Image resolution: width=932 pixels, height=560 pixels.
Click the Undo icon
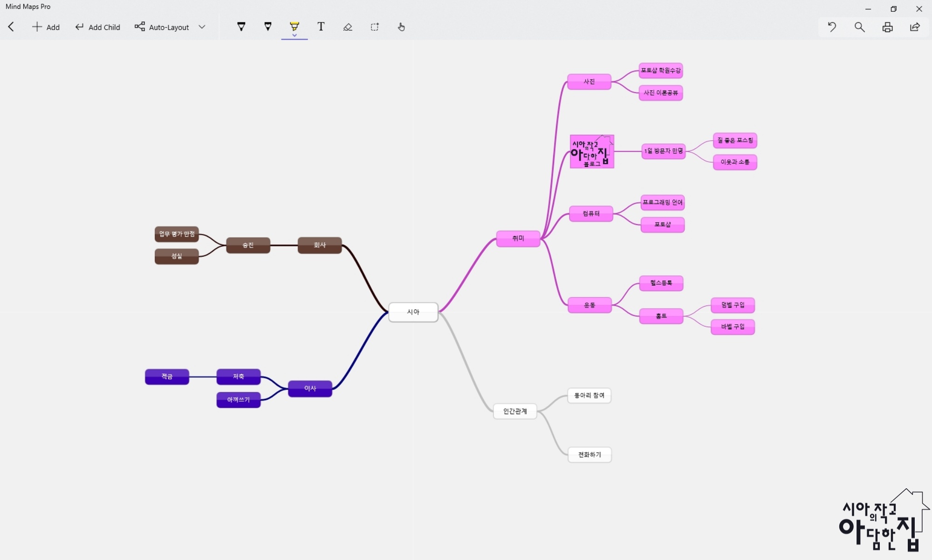(832, 27)
